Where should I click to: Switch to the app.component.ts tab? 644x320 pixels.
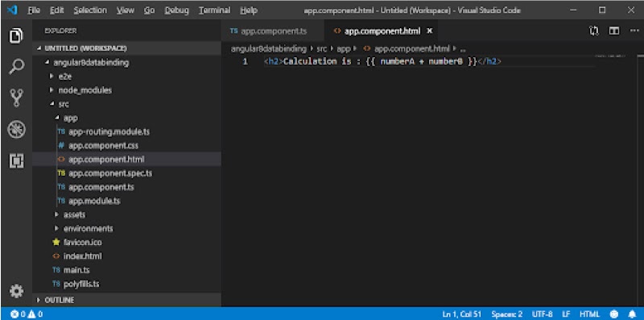click(273, 31)
